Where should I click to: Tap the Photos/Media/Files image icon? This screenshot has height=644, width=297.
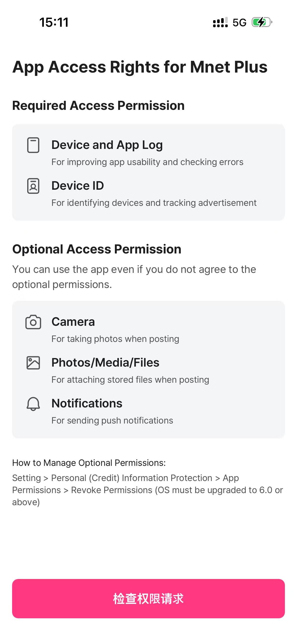tap(33, 363)
